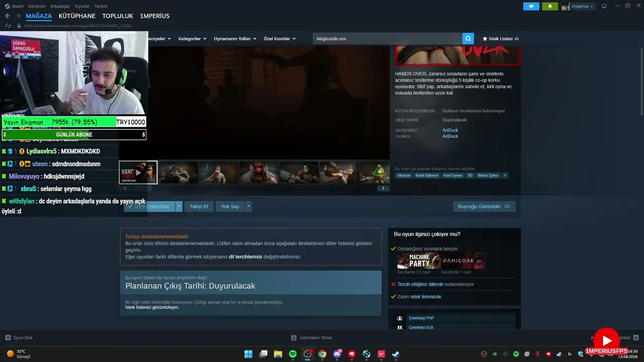The width and height of the screenshot is (644, 362).
Task: Open the Oynamanın Yolları dropdown
Action: 235,39
